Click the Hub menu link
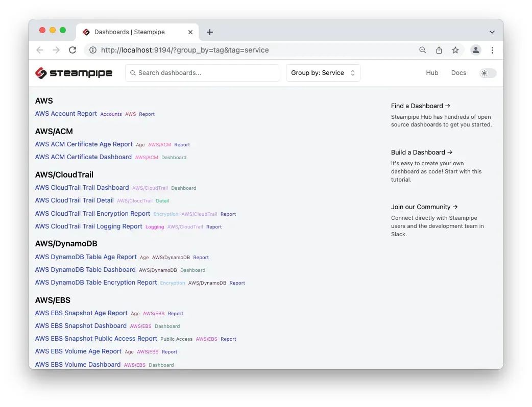This screenshot has width=532, height=407. pyautogui.click(x=432, y=73)
